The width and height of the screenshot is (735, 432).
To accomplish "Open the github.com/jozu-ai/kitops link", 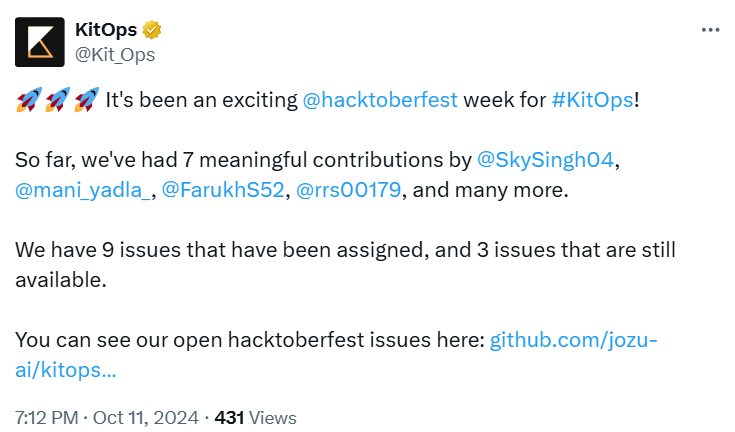I will coord(570,341).
